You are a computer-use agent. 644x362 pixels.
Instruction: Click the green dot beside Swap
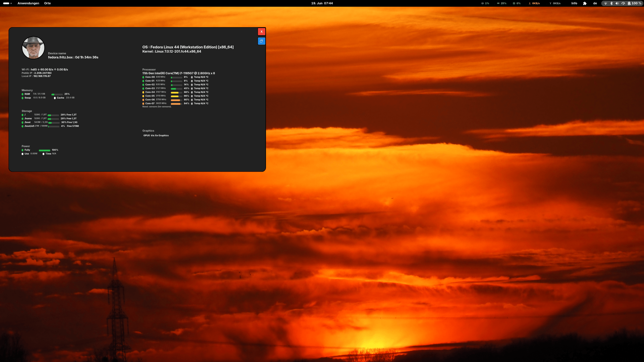click(22, 98)
